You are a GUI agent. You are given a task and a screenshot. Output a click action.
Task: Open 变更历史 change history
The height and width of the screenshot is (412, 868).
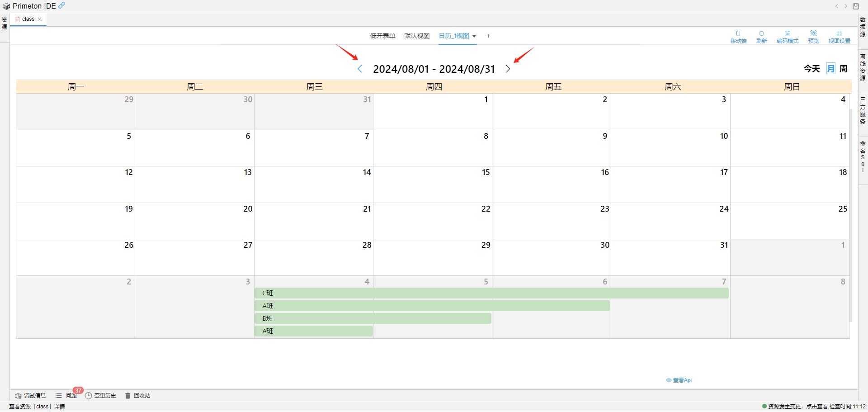(x=100, y=395)
